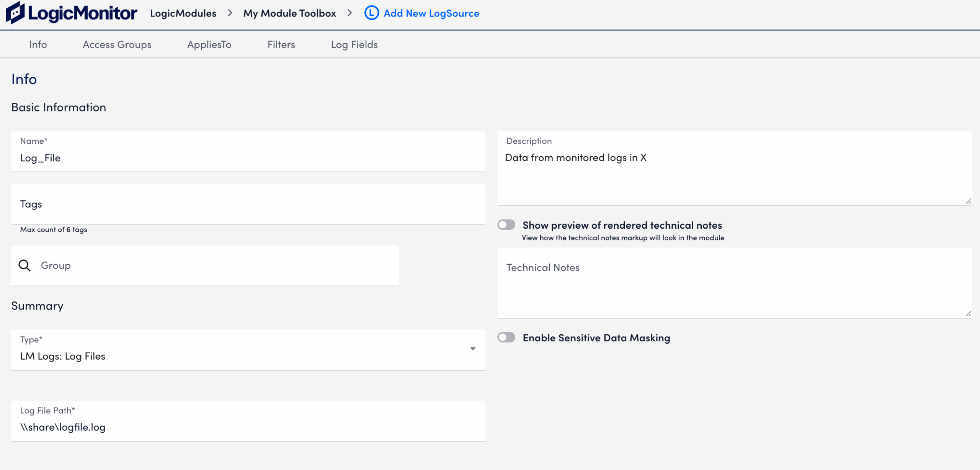The image size is (980, 470).
Task: Open My Module Toolbox breadcrumb link
Action: [x=289, y=13]
